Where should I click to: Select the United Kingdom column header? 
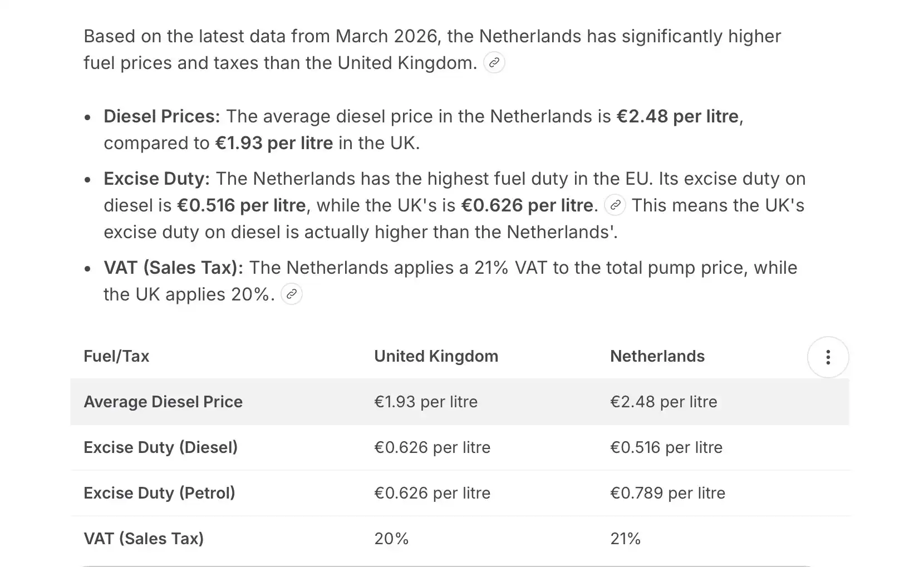[x=436, y=356]
